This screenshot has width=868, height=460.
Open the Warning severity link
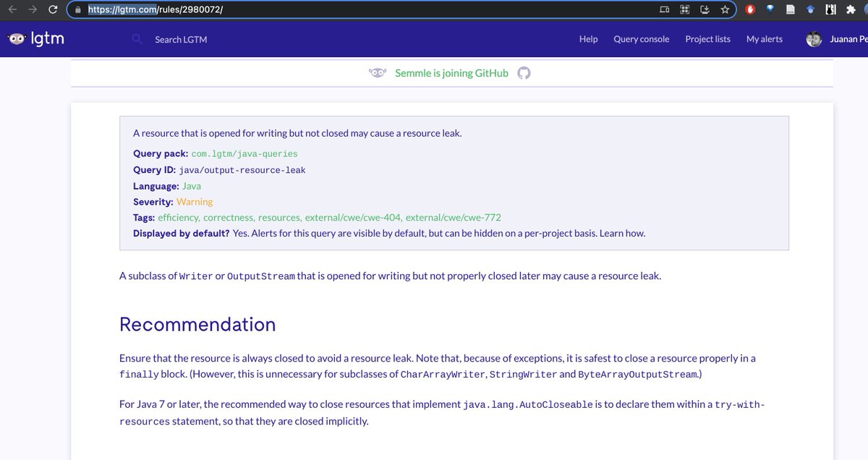pyautogui.click(x=195, y=202)
